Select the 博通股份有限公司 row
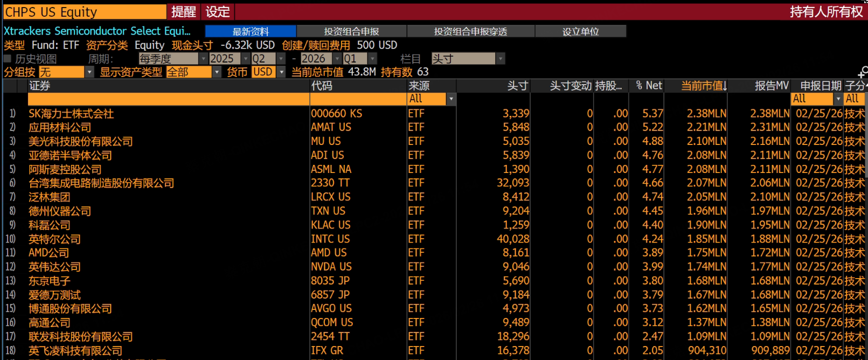Screen dimensions: 868x360 [434, 309]
